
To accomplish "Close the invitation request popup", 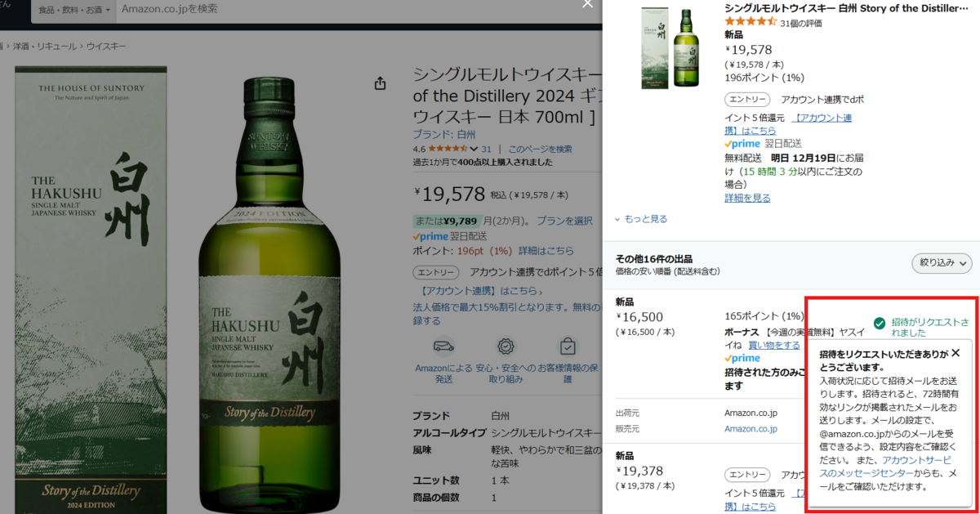I will point(955,352).
